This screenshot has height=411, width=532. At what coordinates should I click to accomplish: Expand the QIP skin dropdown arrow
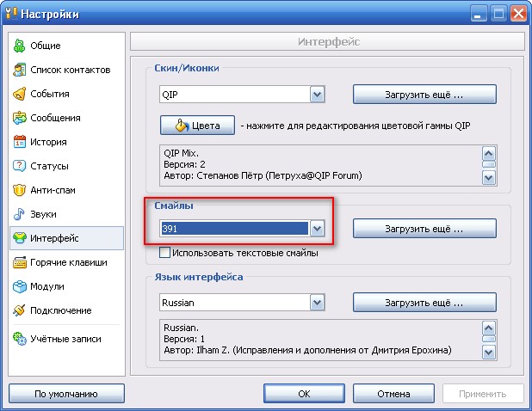point(318,95)
